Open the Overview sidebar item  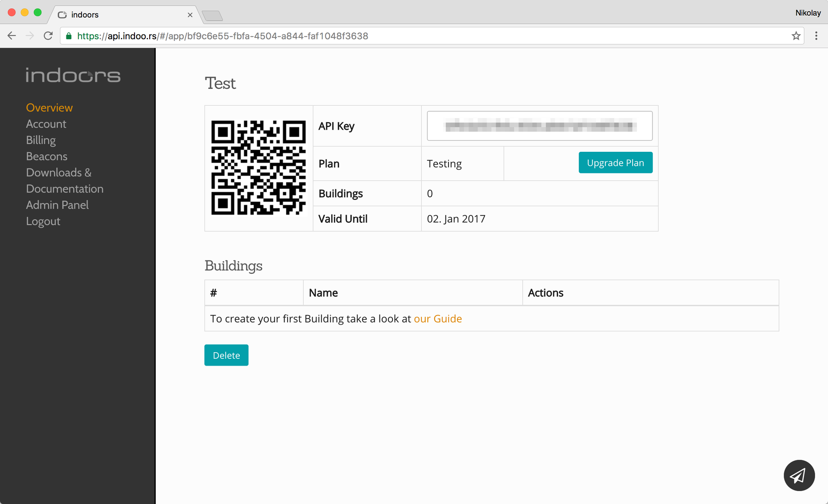(49, 107)
